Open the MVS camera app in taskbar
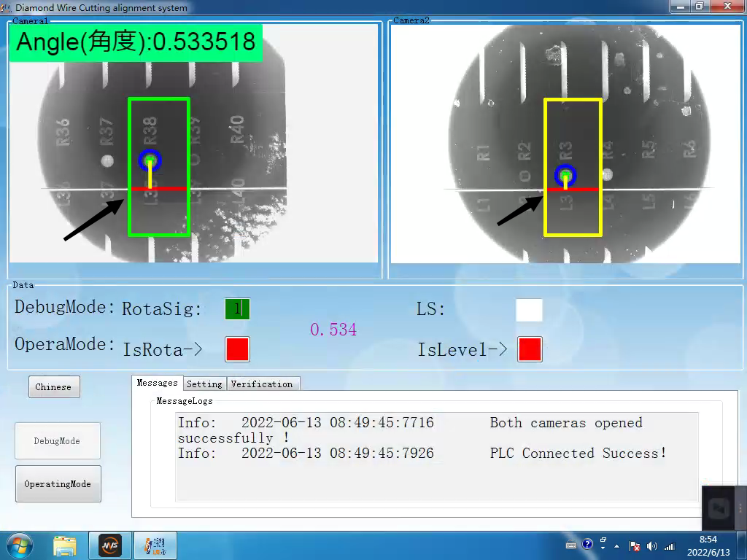Screen dimensions: 747x560 (109, 545)
